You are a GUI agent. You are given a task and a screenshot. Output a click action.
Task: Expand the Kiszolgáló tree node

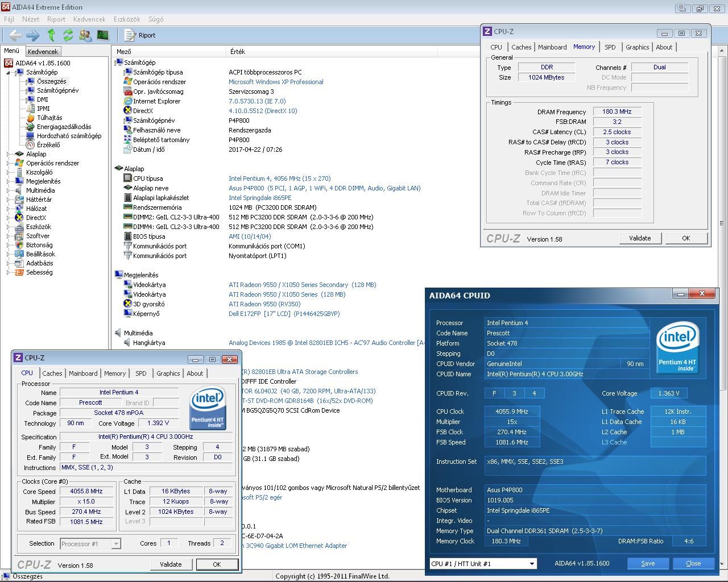pyautogui.click(x=9, y=172)
